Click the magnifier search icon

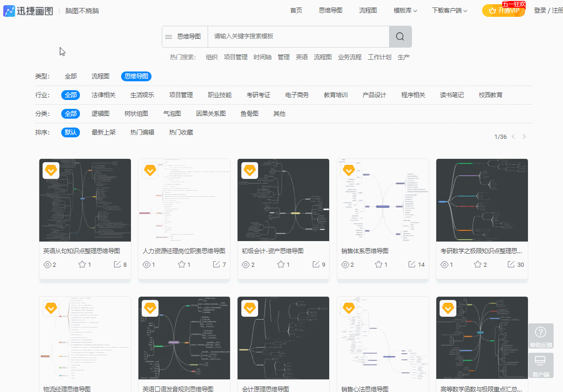click(400, 36)
